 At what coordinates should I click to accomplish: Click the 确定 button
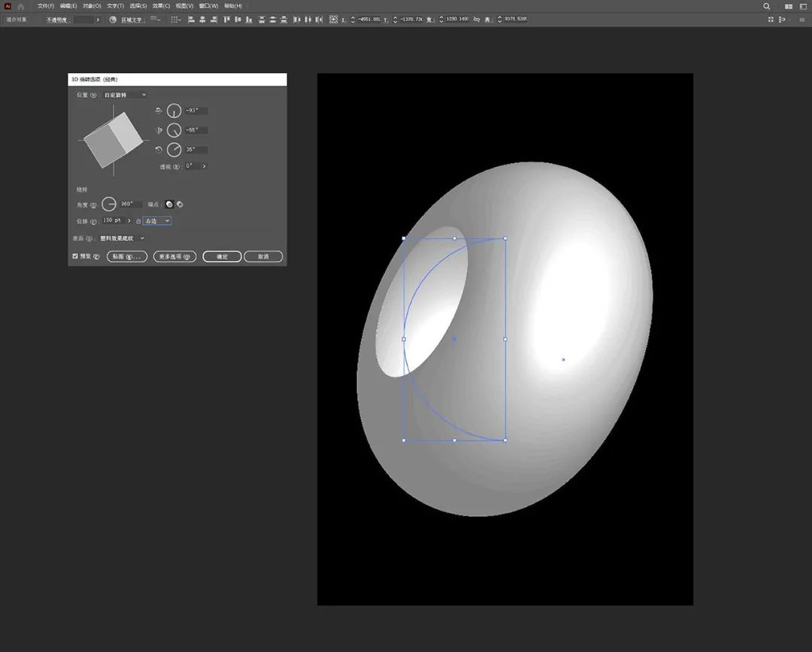pos(222,256)
